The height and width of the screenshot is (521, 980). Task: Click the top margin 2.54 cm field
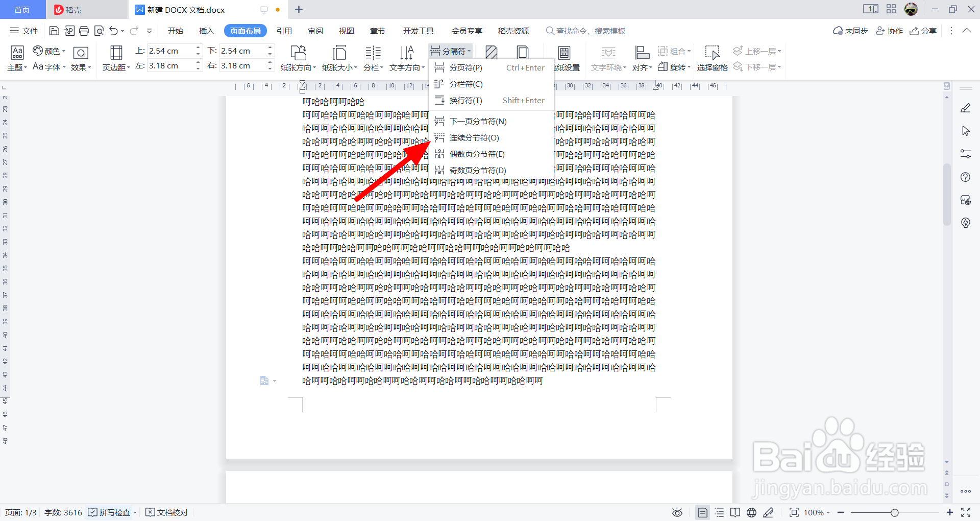coord(171,51)
